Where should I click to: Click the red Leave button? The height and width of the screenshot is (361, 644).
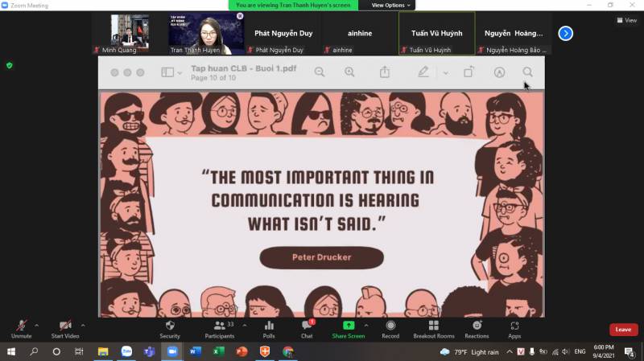pyautogui.click(x=623, y=330)
